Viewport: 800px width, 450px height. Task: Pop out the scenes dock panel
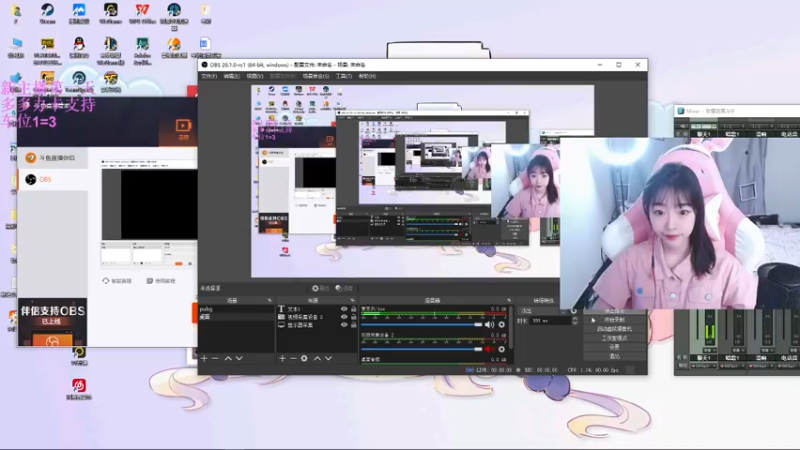(x=269, y=301)
